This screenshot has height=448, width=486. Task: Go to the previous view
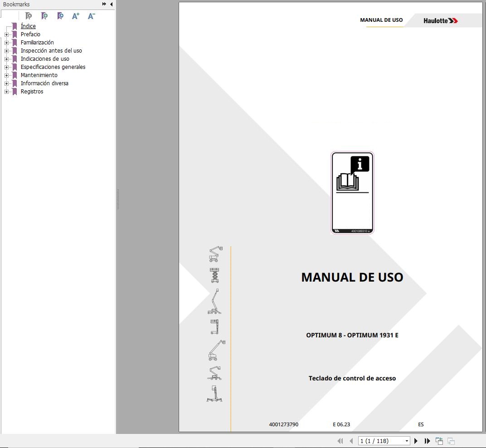pyautogui.click(x=439, y=440)
